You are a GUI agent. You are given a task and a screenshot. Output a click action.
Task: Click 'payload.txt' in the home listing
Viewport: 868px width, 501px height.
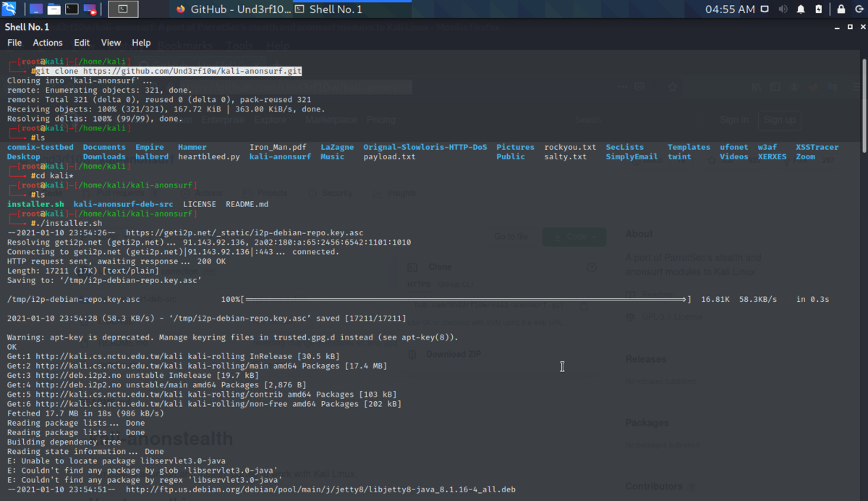389,156
